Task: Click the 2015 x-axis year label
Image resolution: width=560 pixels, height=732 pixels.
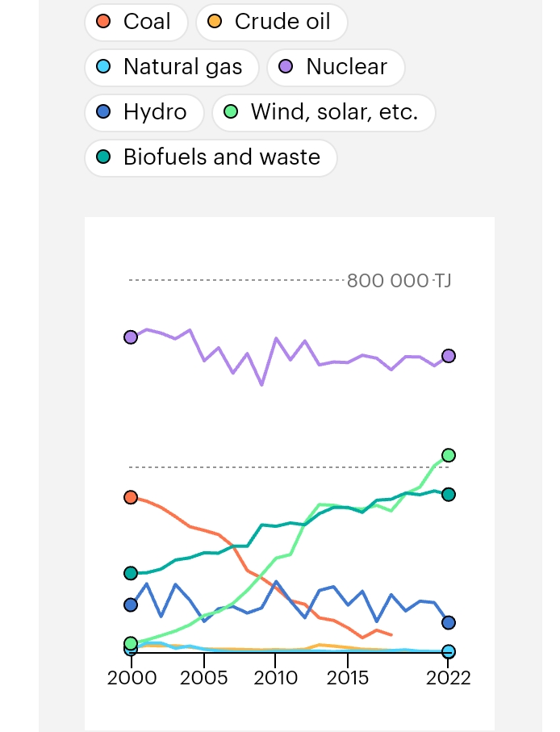Action: click(348, 677)
